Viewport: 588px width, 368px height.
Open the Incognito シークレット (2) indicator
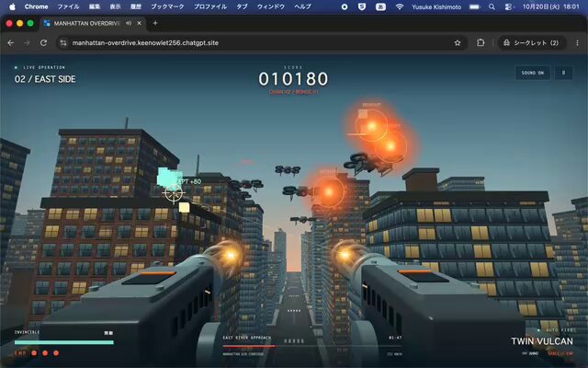pyautogui.click(x=531, y=43)
